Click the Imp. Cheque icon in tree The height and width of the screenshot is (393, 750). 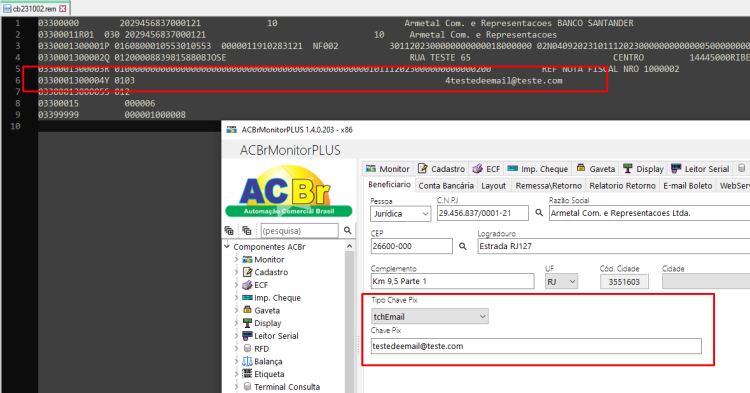(247, 297)
